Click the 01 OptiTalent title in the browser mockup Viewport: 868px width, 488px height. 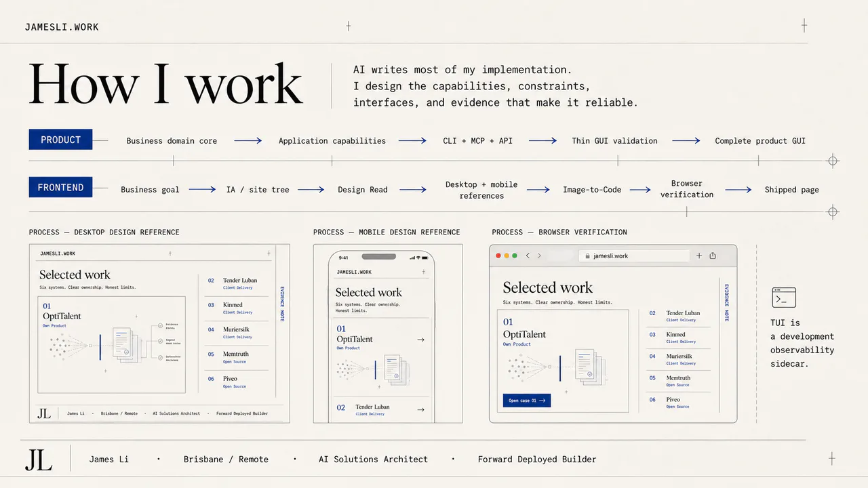click(524, 328)
